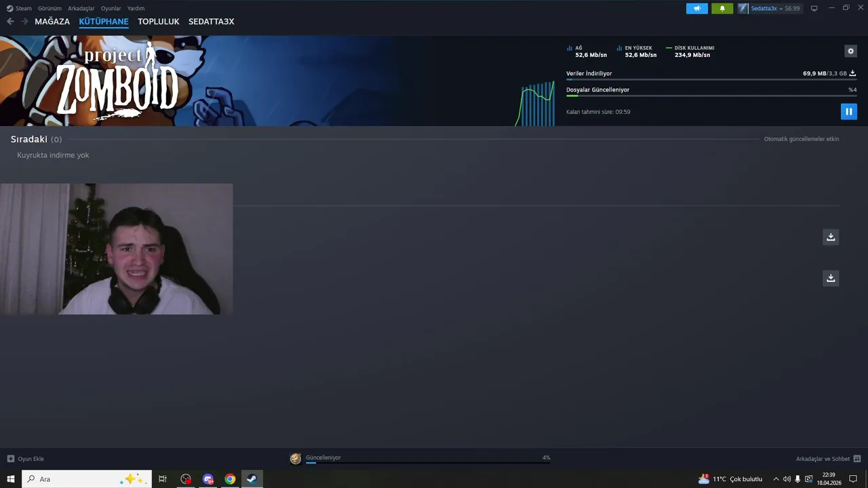The height and width of the screenshot is (488, 868).
Task: Click the game icon beside Güncelleniyor
Action: (x=295, y=459)
